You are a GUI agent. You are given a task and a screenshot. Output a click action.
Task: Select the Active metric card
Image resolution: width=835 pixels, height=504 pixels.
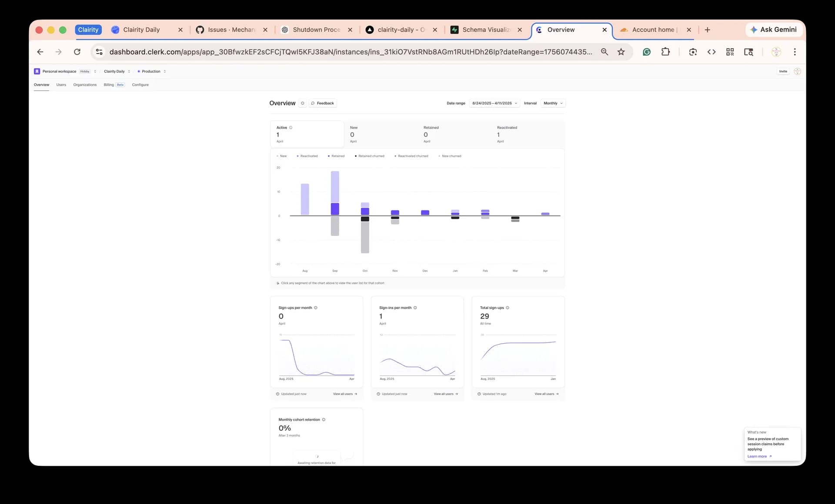pyautogui.click(x=307, y=134)
